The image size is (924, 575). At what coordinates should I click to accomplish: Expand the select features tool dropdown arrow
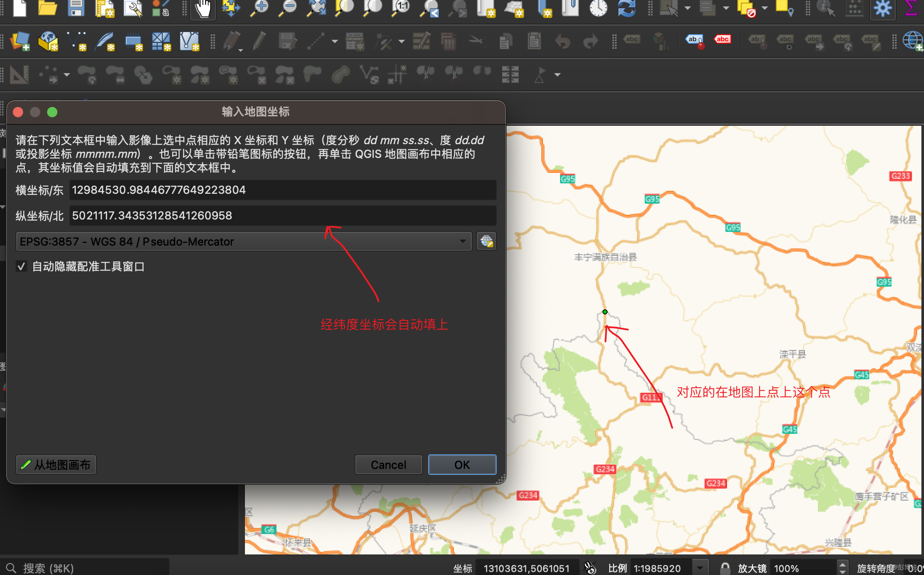tap(687, 8)
